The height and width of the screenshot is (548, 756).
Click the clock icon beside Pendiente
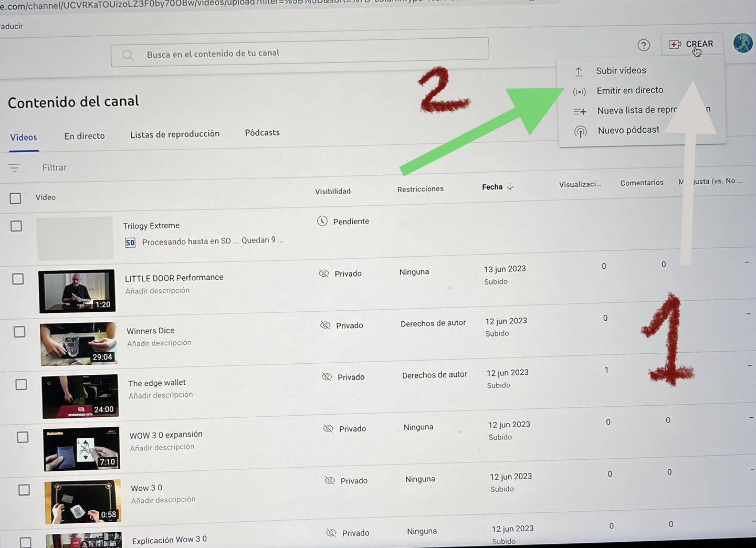322,222
